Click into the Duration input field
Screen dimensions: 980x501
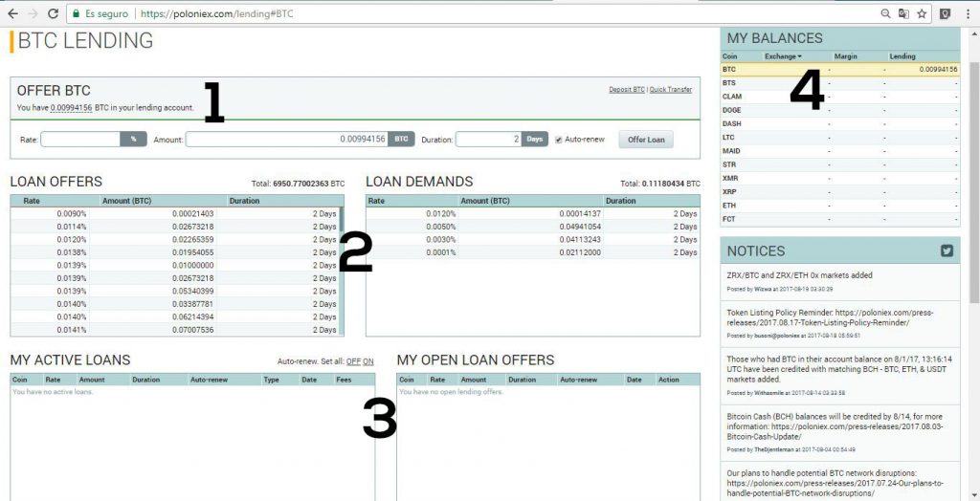coord(489,140)
